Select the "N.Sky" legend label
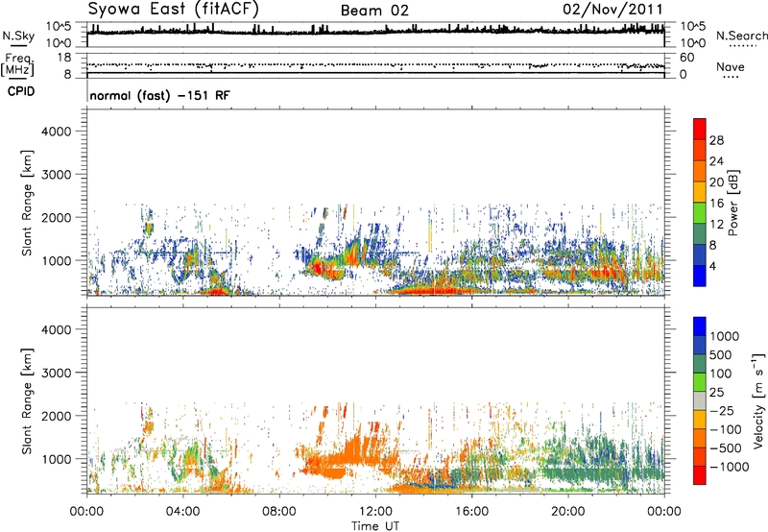Image resolution: width=768 pixels, height=532 pixels. coord(18,36)
